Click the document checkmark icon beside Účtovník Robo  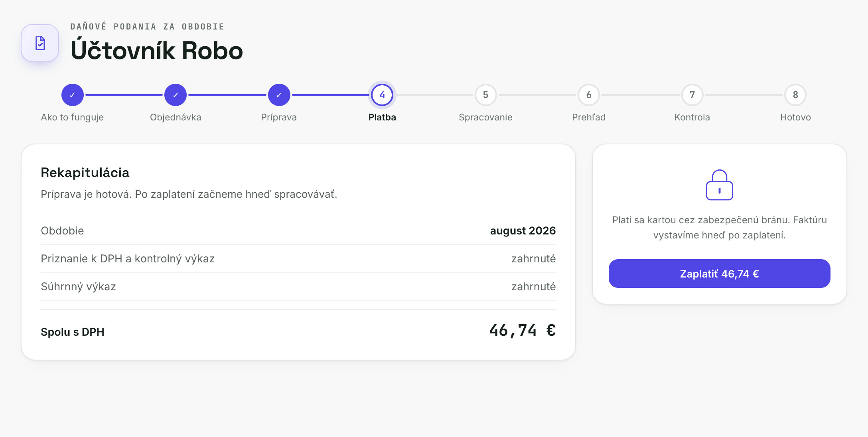coord(40,43)
